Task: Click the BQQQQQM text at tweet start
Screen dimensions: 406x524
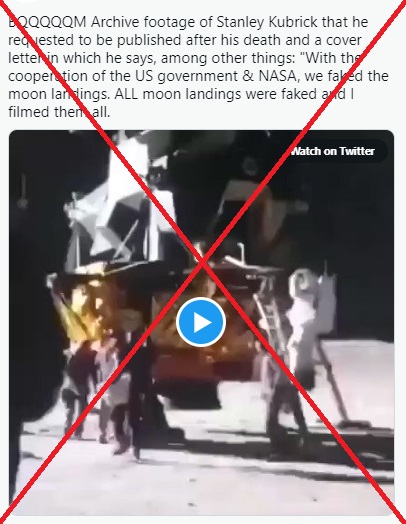Action: (47, 22)
